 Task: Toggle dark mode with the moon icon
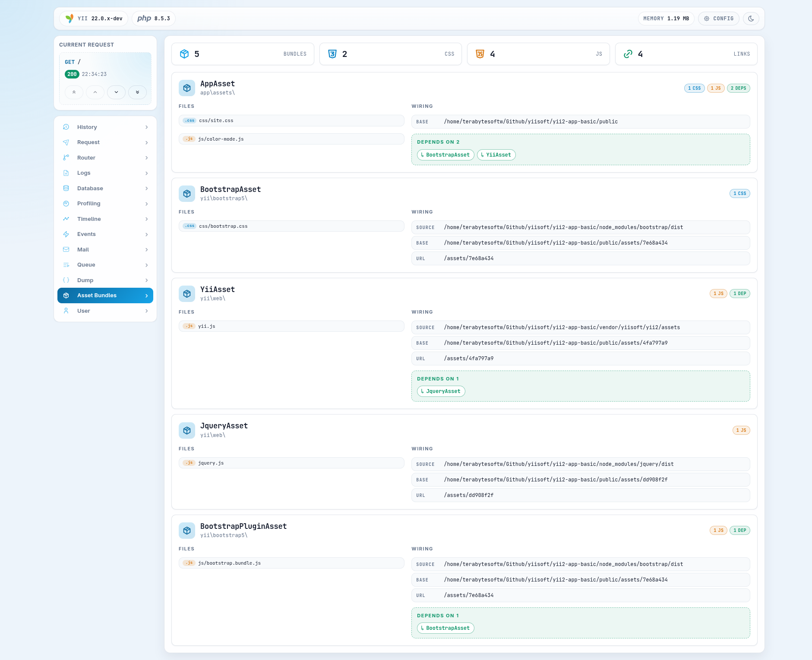coord(751,19)
